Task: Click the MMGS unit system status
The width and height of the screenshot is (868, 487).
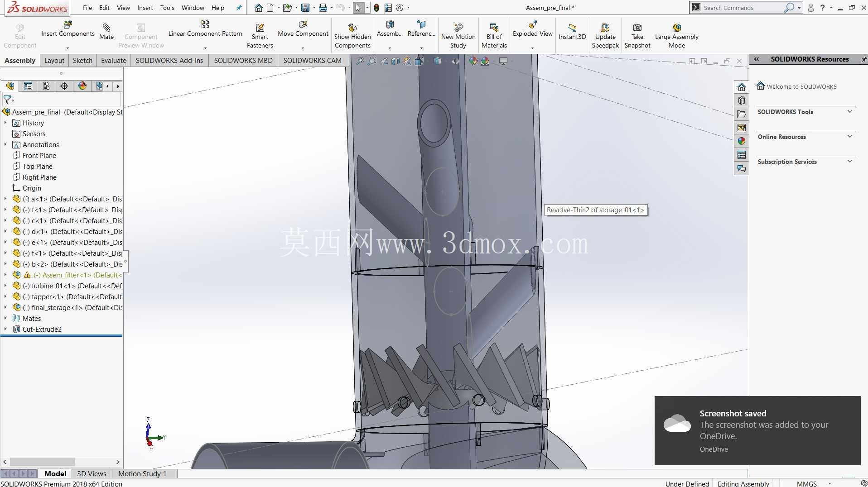Action: pyautogui.click(x=807, y=483)
